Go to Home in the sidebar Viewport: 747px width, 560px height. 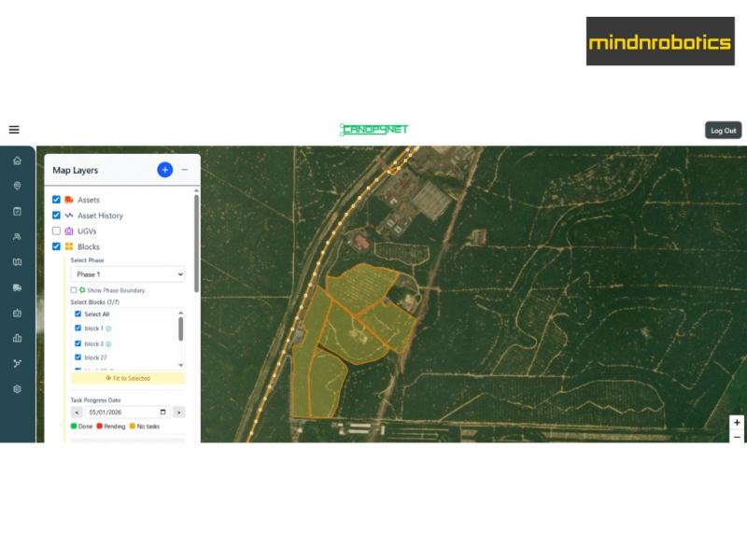point(17,161)
